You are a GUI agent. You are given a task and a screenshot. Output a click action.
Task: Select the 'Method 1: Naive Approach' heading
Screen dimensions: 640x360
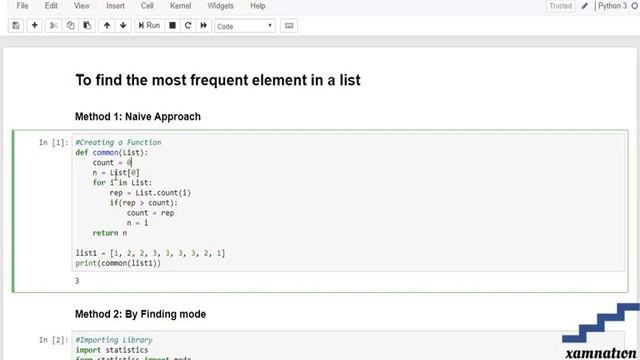138,117
